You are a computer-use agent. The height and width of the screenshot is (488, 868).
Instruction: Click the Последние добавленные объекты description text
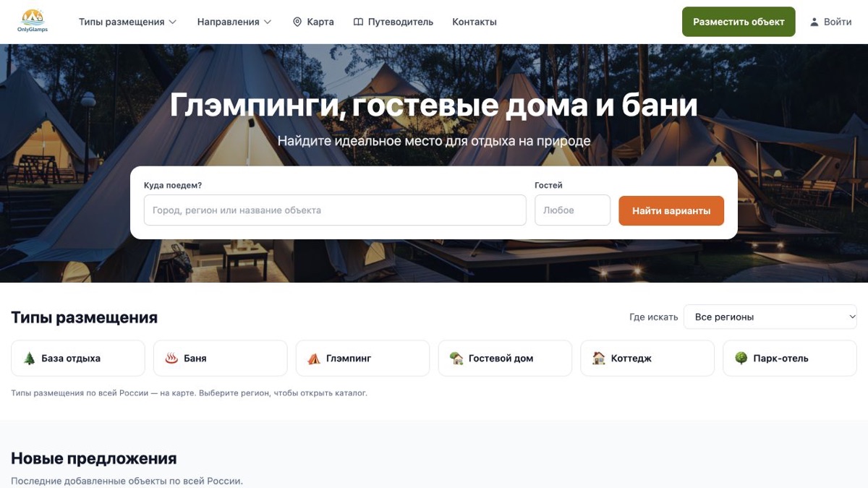tap(127, 481)
